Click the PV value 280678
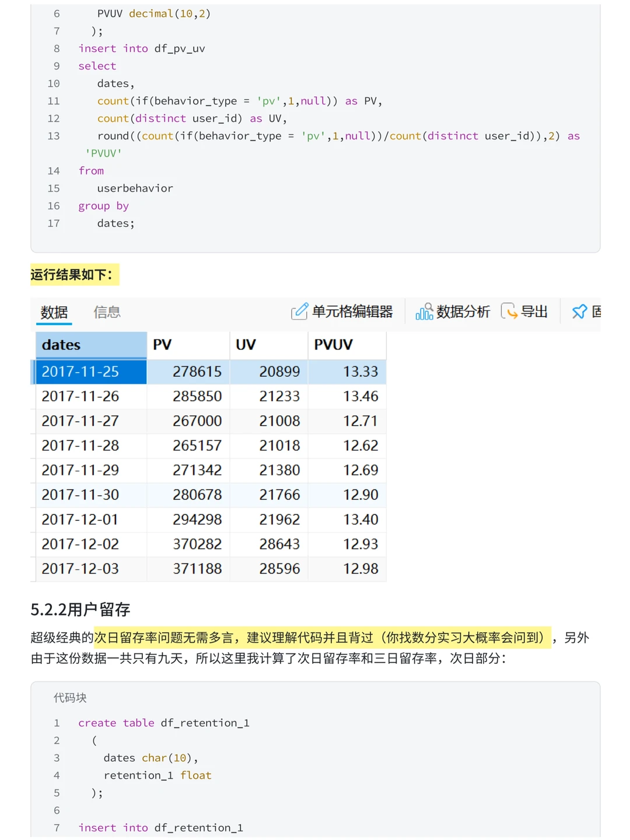The image size is (630, 840). [x=188, y=495]
